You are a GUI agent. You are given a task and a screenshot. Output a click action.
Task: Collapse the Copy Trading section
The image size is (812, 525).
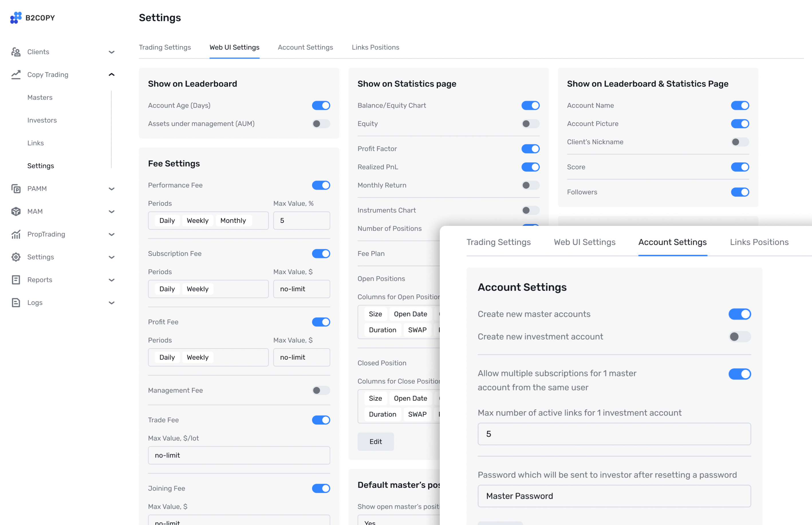(112, 74)
